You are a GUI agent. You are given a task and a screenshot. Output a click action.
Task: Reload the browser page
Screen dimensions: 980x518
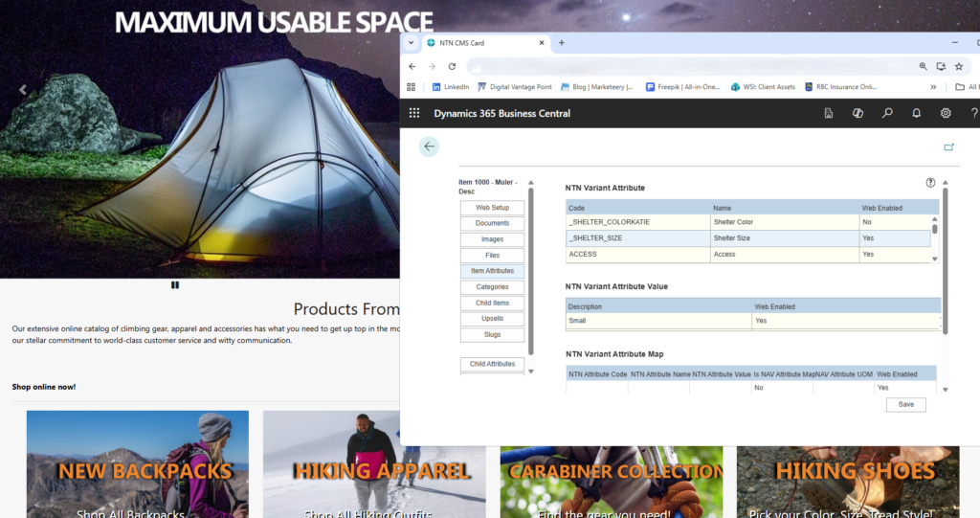(452, 67)
